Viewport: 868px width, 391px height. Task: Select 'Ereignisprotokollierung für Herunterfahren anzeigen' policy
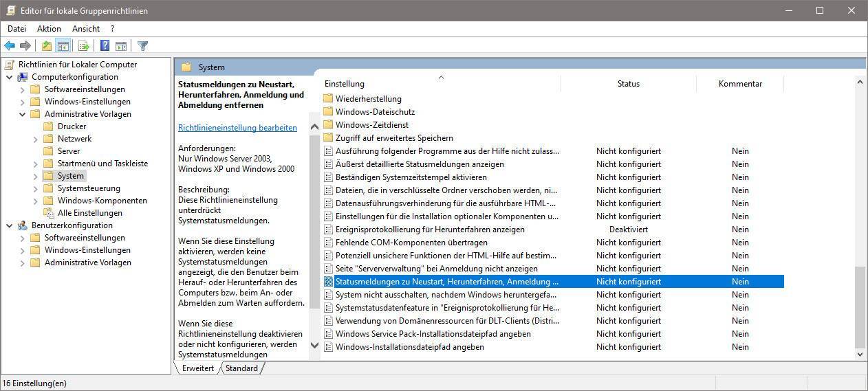(430, 230)
